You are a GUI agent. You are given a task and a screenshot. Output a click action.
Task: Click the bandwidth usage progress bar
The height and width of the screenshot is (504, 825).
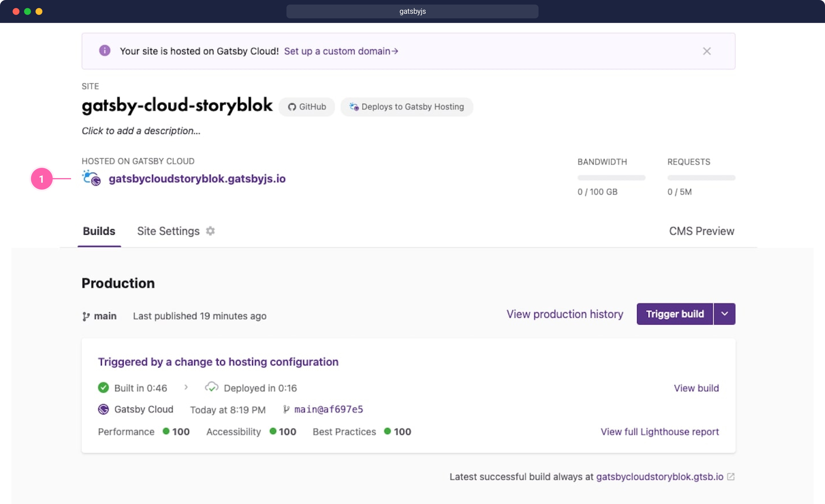coord(611,178)
